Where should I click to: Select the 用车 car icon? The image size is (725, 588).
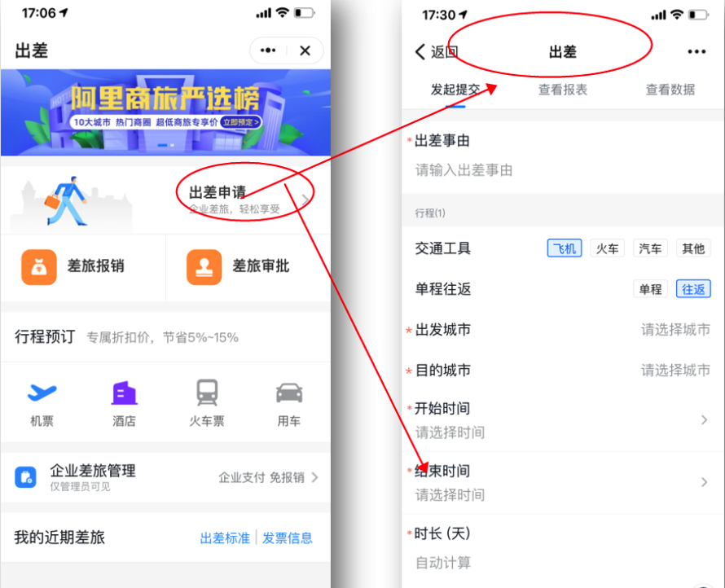289,393
